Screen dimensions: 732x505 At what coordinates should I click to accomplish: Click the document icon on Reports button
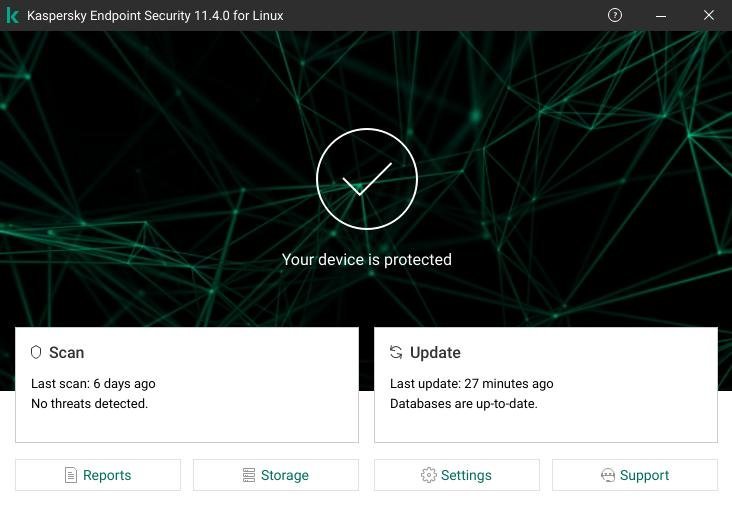pos(71,475)
